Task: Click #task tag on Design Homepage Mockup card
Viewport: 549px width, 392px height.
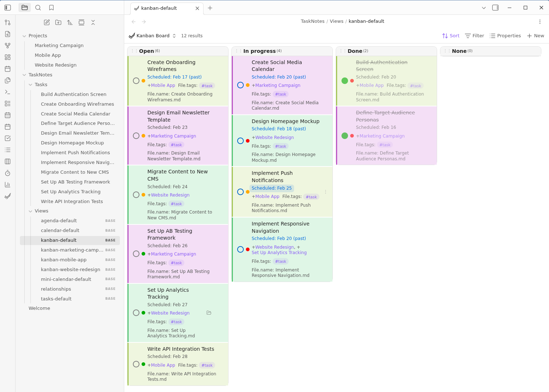Action: 281,146
